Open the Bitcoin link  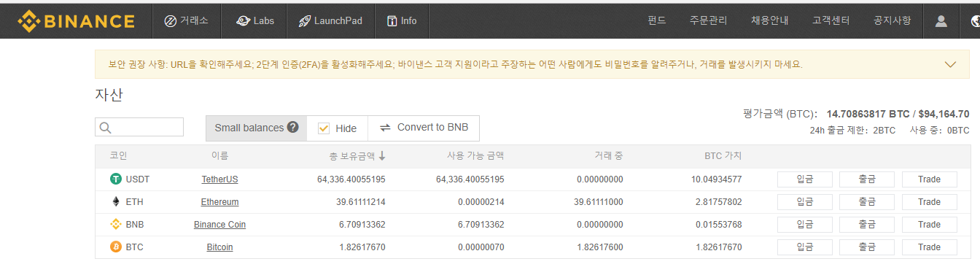[219, 247]
